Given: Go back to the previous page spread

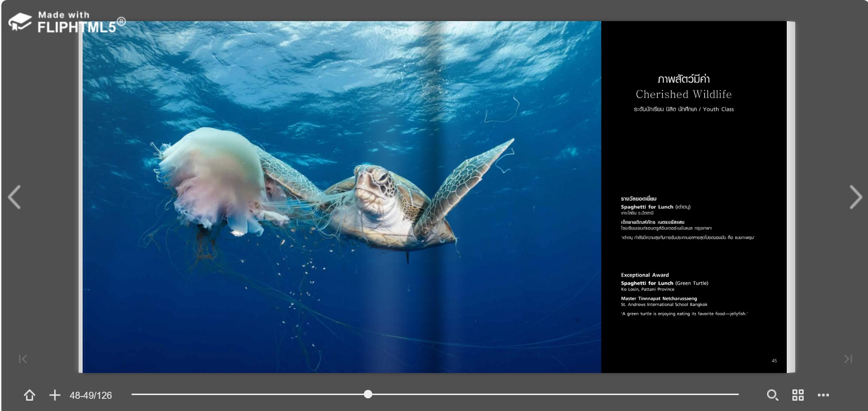Looking at the screenshot, I should [x=15, y=197].
